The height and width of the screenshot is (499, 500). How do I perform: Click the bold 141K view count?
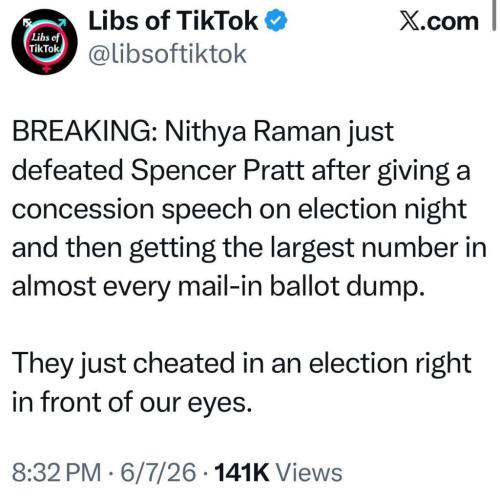(x=242, y=472)
